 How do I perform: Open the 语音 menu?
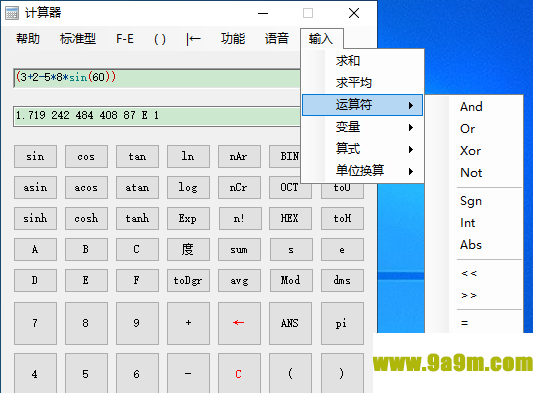click(277, 39)
